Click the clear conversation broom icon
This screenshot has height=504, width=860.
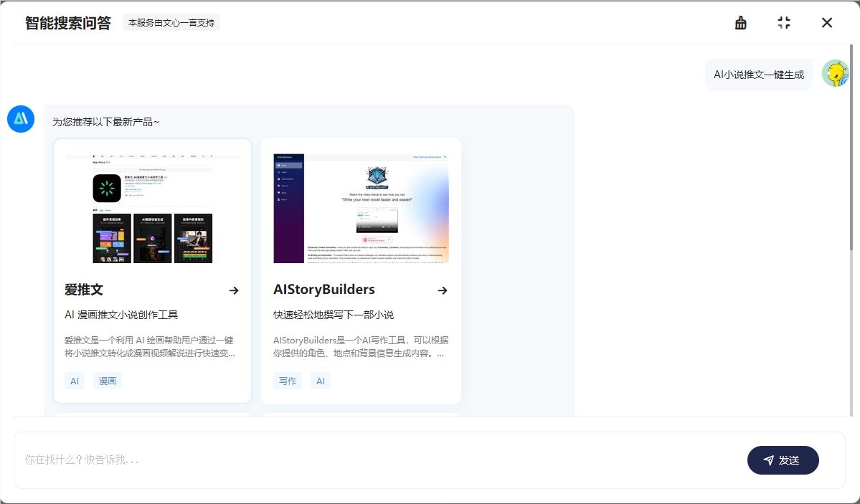tap(740, 22)
